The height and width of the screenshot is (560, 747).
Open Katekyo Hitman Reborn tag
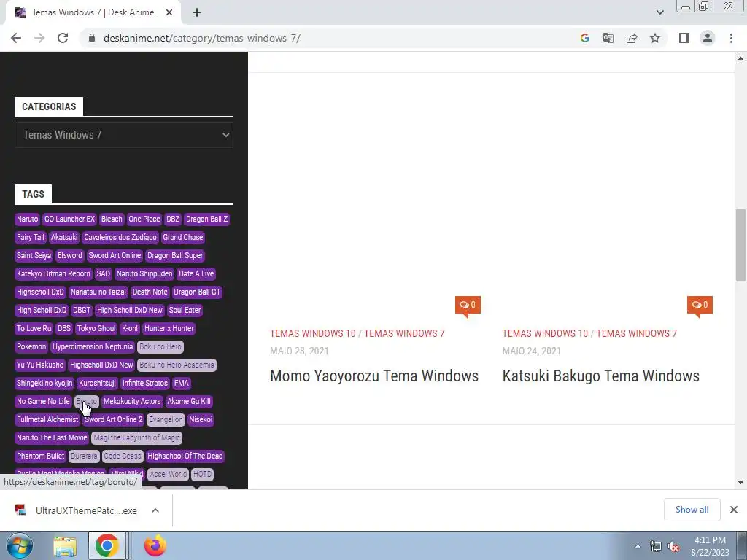53,274
